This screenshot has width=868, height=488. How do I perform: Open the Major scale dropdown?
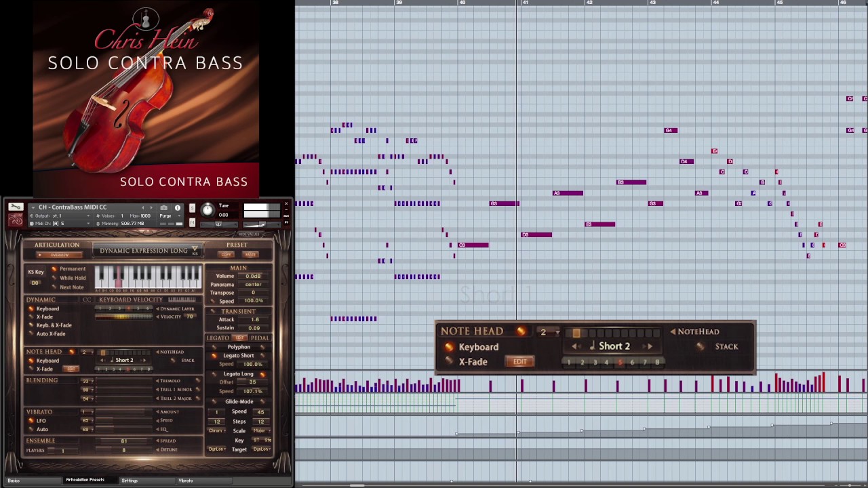point(262,430)
